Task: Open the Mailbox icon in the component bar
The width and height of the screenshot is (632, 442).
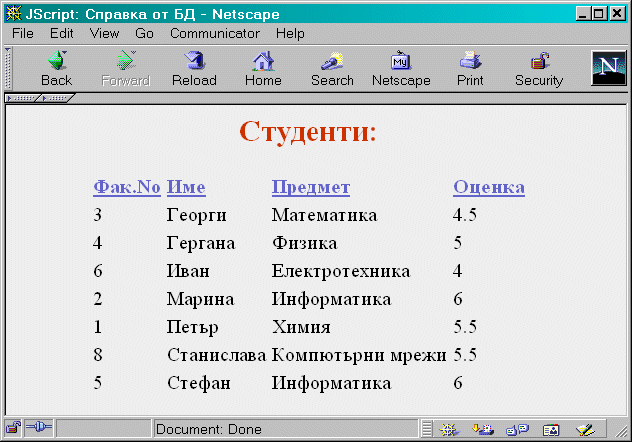Action: (483, 430)
